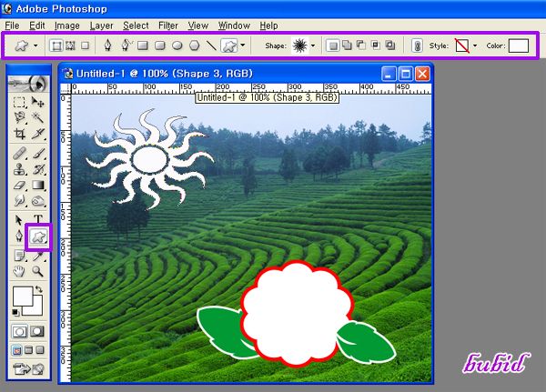
Task: Choose the Freeform Pen in options bar
Action: pyautogui.click(x=126, y=45)
